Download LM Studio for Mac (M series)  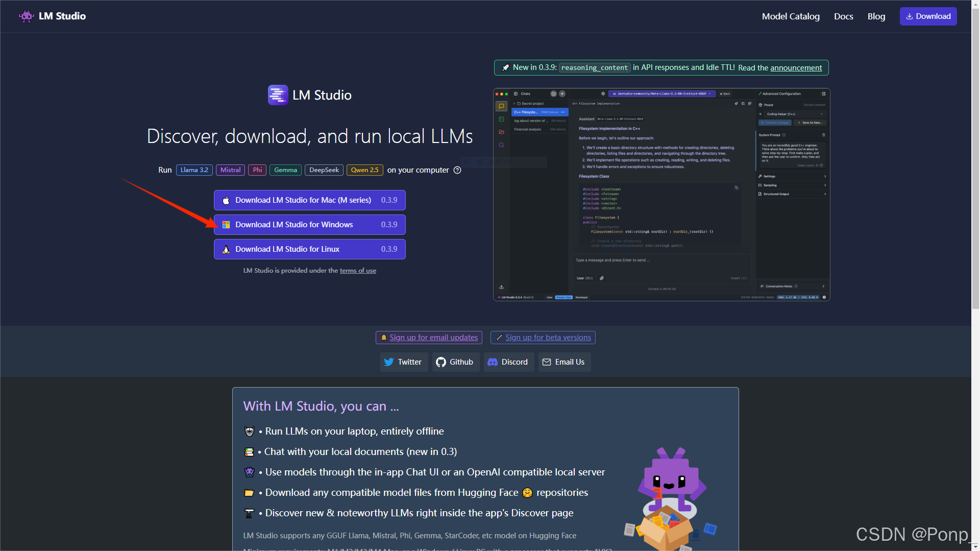click(x=310, y=200)
